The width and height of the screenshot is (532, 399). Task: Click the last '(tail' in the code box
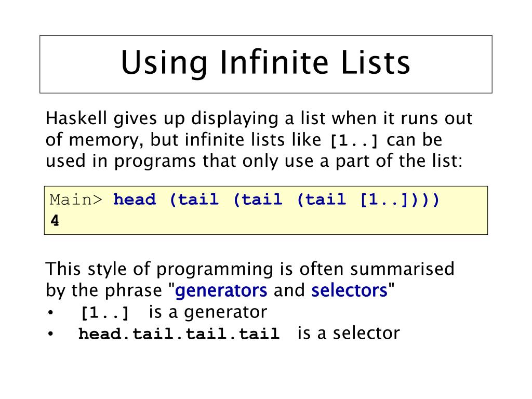[x=321, y=199]
